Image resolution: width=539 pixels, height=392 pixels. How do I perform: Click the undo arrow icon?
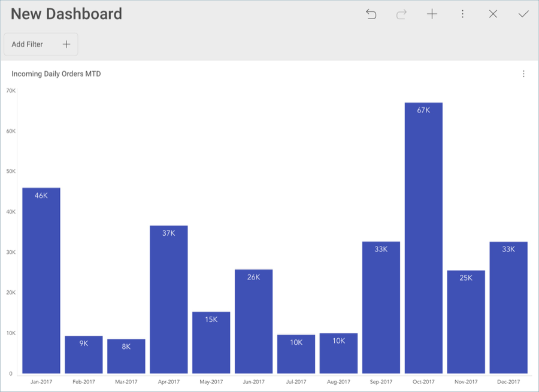(371, 14)
